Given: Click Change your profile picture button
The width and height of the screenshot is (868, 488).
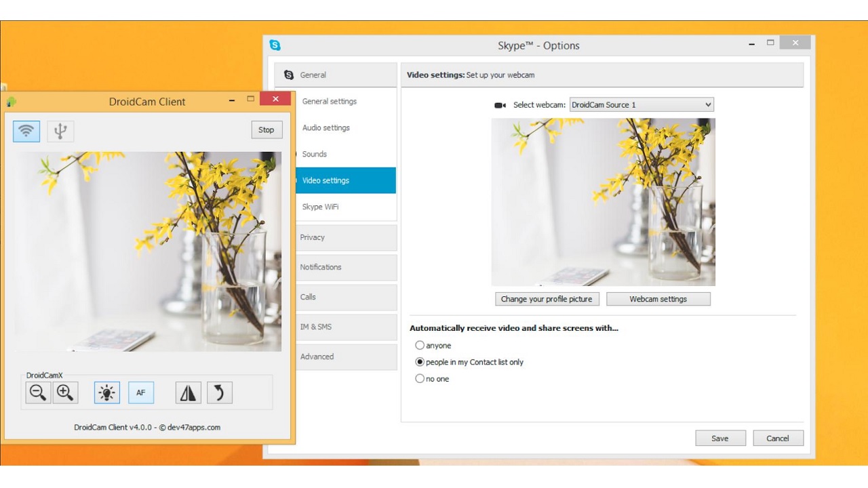Looking at the screenshot, I should 547,299.
